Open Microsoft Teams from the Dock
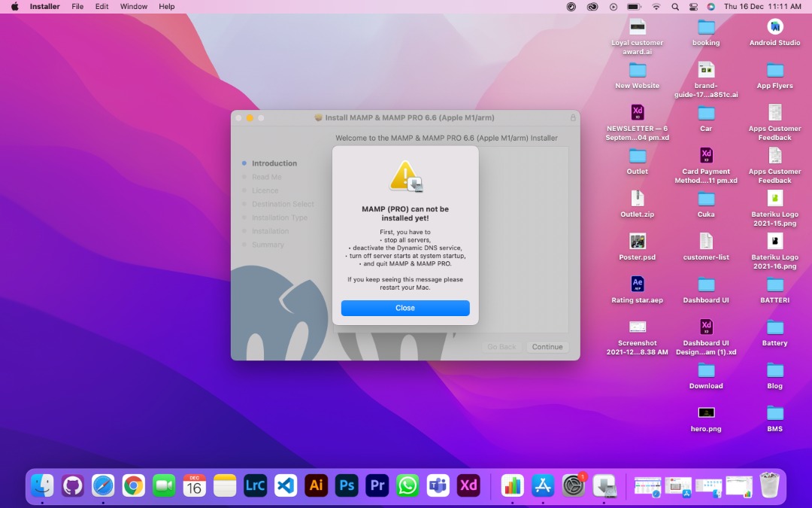The height and width of the screenshot is (508, 812). pyautogui.click(x=438, y=485)
